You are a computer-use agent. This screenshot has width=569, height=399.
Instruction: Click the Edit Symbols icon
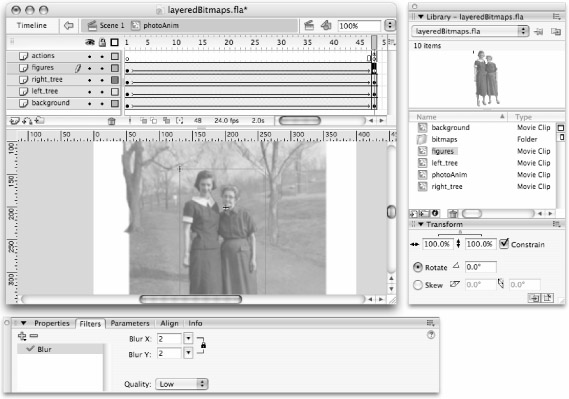coord(326,25)
